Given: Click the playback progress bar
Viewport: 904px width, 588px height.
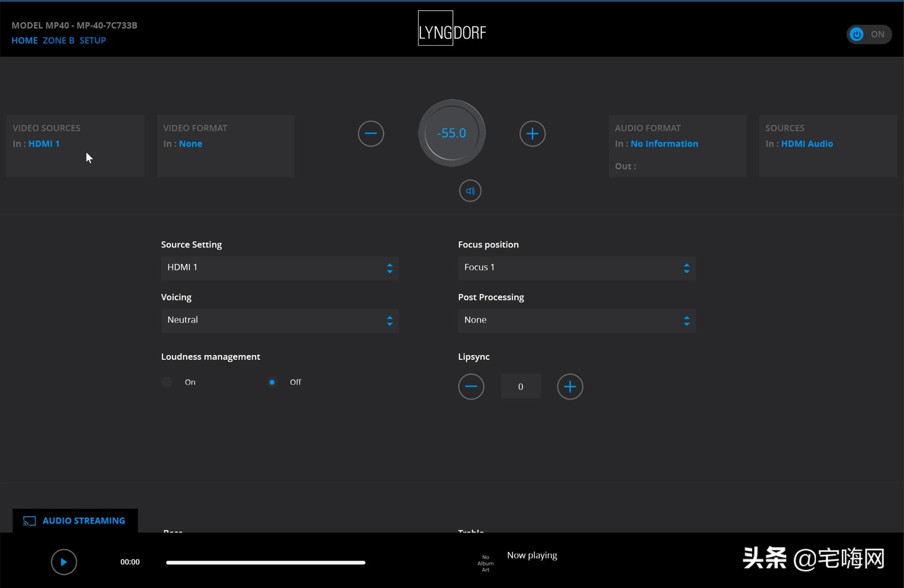Looking at the screenshot, I should pos(265,562).
